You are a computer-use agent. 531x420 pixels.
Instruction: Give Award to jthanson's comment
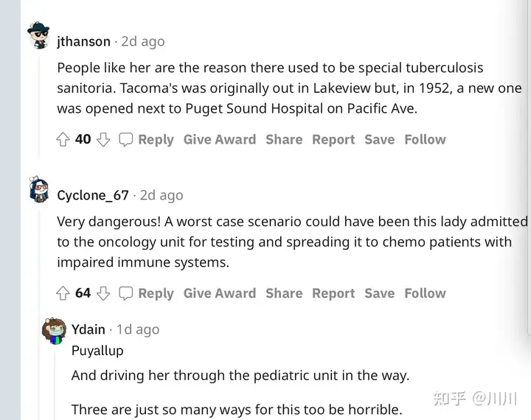click(x=220, y=139)
